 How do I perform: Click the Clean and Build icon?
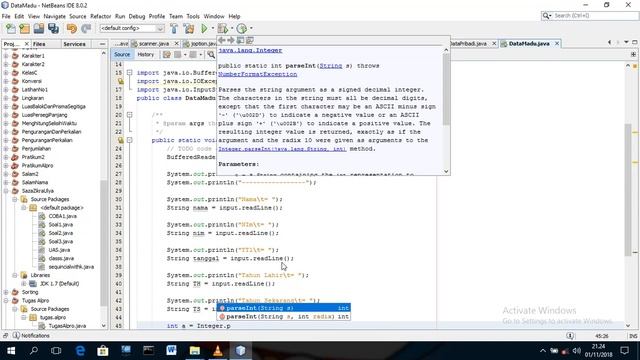tap(189, 29)
